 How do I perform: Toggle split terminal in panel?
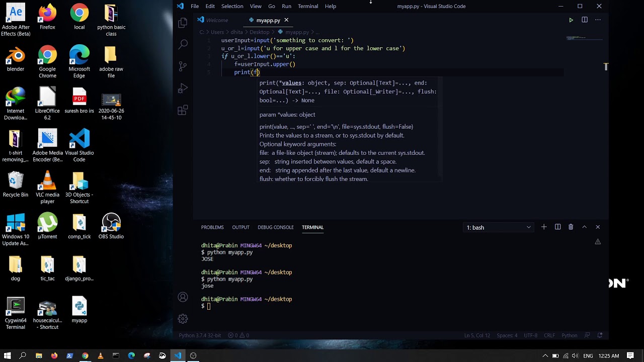(x=557, y=227)
